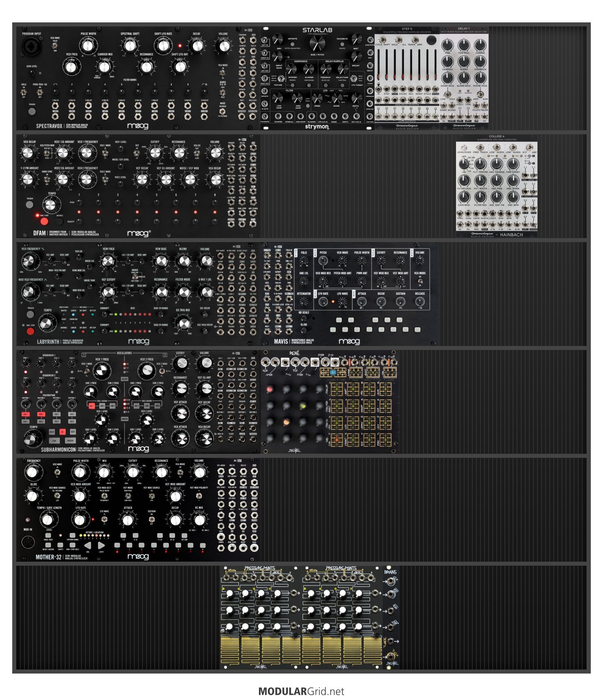Click the Subharmonicon red OSC 1 assign button
Image resolution: width=603 pixels, height=700 pixels.
click(x=91, y=406)
